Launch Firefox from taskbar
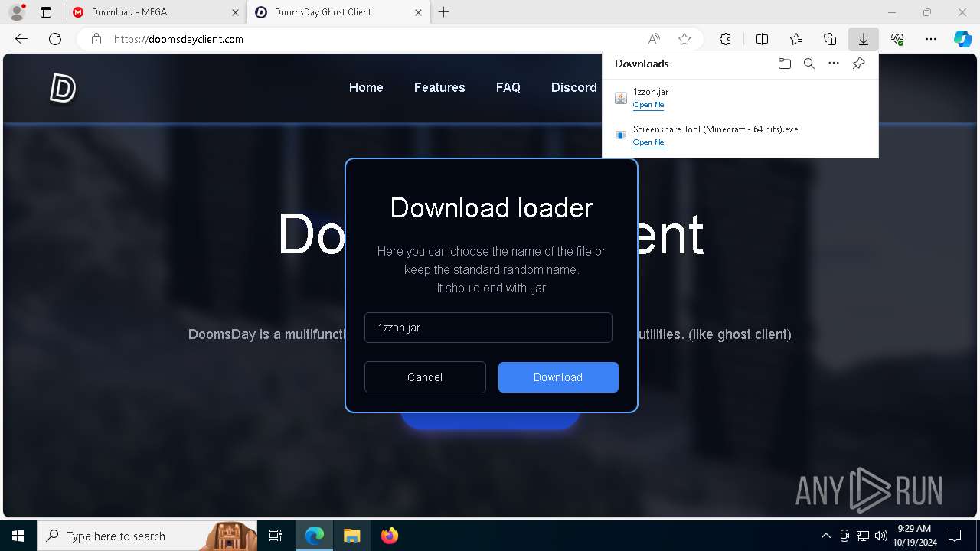This screenshot has width=980, height=551. tap(389, 536)
